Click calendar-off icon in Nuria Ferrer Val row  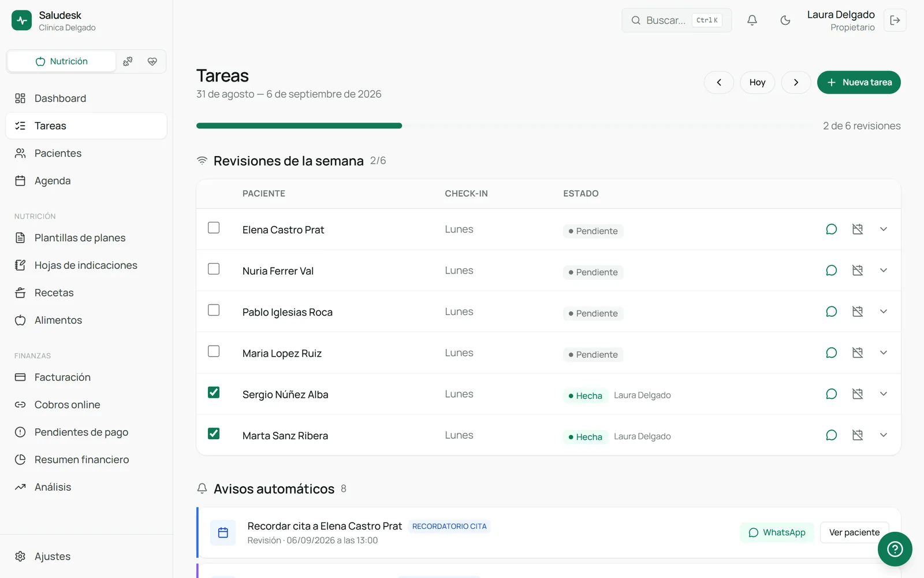click(858, 271)
